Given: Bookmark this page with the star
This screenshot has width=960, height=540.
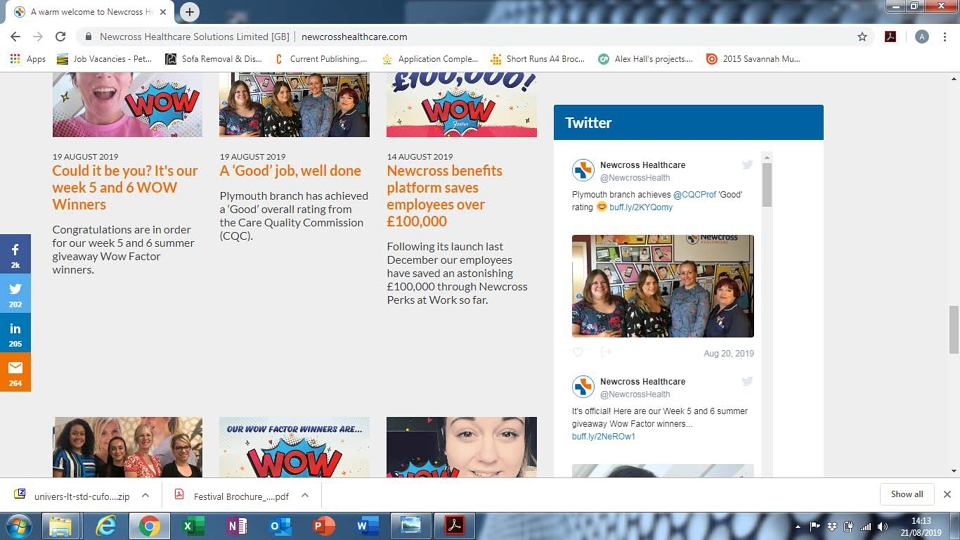Looking at the screenshot, I should 862,37.
